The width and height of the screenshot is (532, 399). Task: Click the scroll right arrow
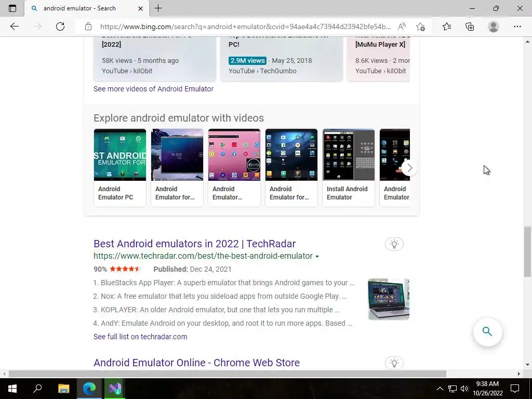pyautogui.click(x=519, y=374)
